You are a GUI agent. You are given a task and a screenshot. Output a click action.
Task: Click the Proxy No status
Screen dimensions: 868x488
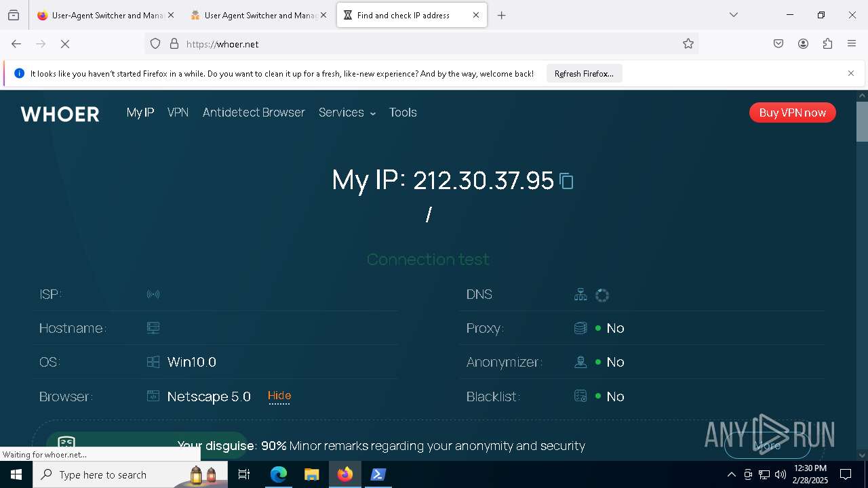pyautogui.click(x=615, y=328)
